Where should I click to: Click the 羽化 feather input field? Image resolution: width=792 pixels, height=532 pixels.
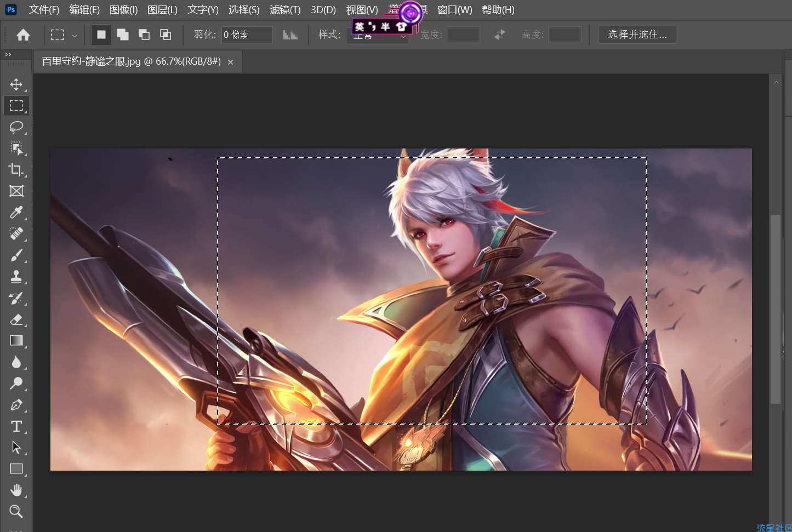pyautogui.click(x=247, y=35)
